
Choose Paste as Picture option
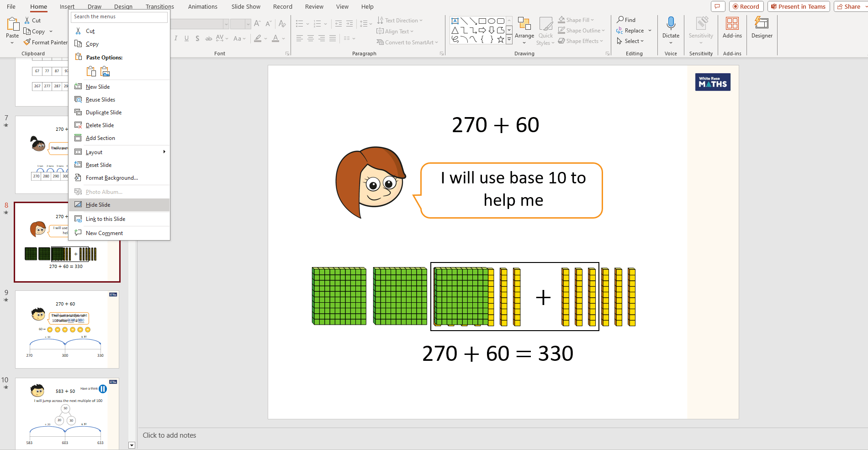coord(106,71)
